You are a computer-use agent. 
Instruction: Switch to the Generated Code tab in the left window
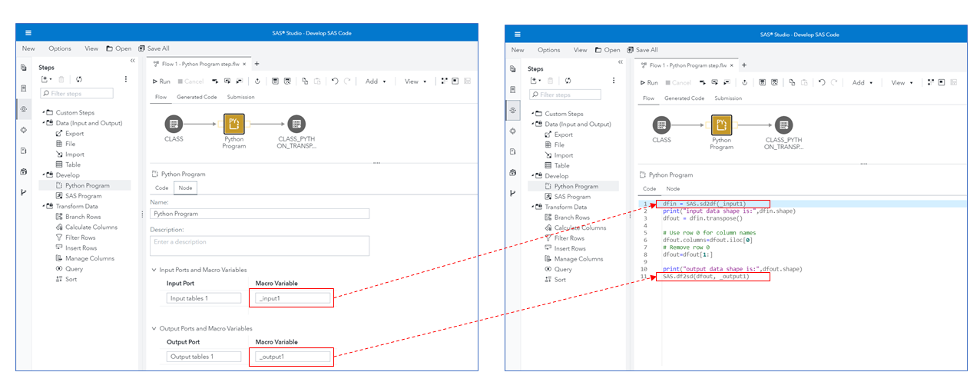click(x=197, y=97)
